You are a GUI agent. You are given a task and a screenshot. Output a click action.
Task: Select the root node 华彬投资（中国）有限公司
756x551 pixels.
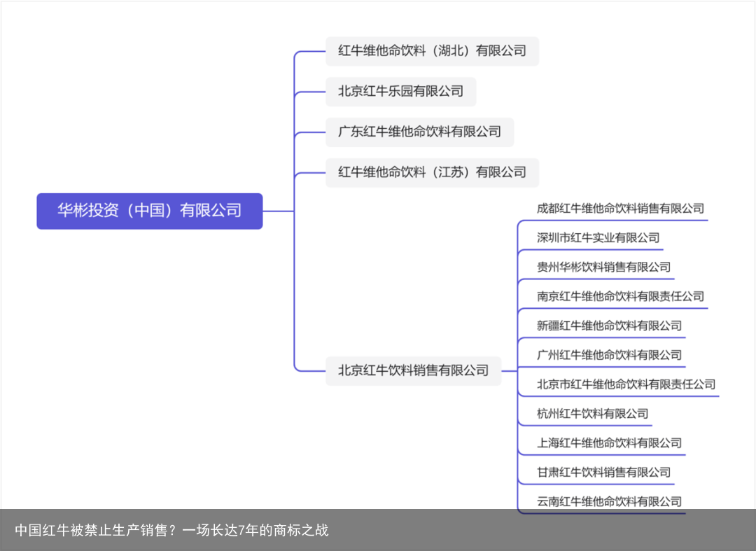point(150,211)
